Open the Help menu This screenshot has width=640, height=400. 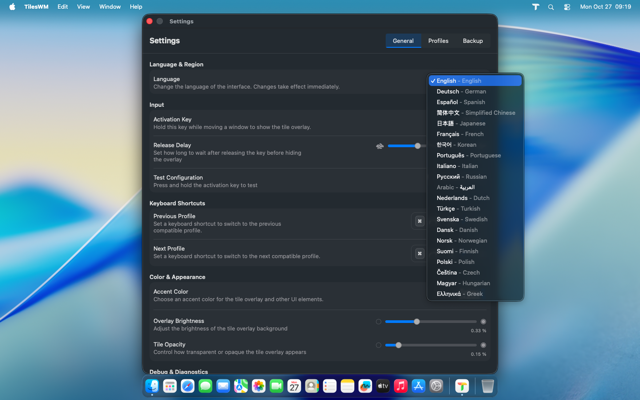tap(136, 7)
